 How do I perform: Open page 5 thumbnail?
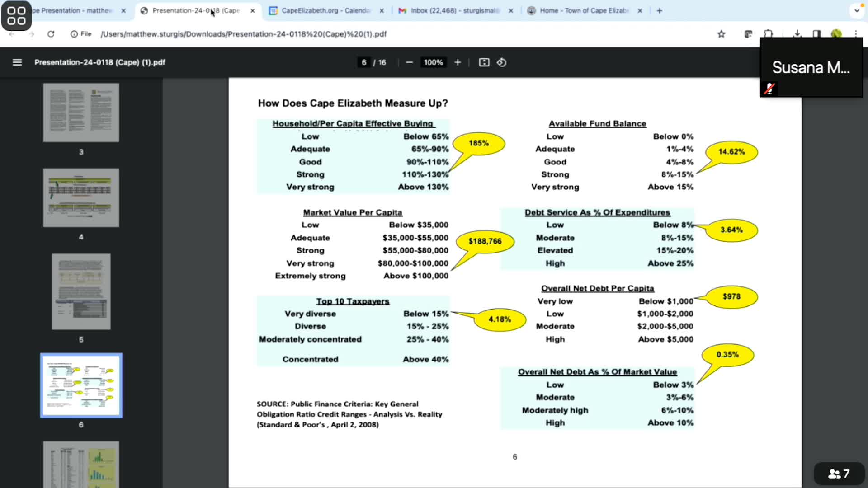[x=81, y=291]
